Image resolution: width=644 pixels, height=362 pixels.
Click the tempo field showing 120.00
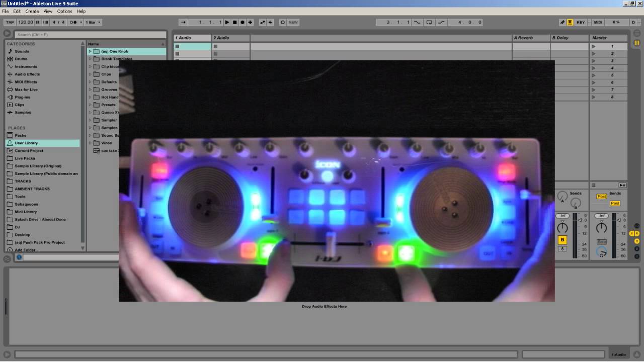pyautogui.click(x=26, y=22)
